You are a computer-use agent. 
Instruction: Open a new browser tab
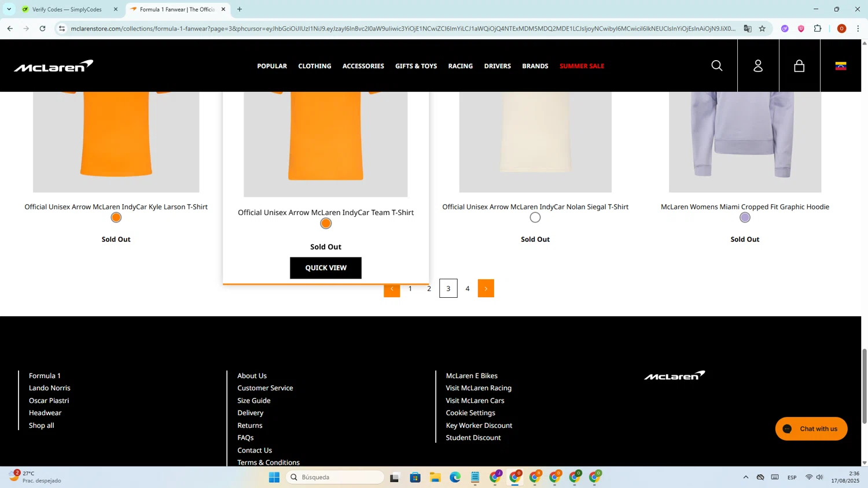point(240,9)
